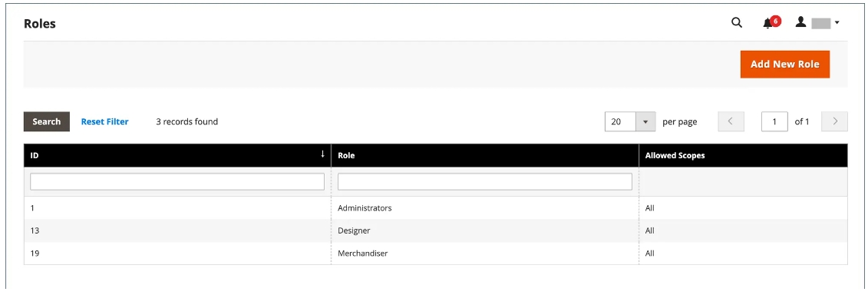Viewport: 868px width, 295px height.
Task: Focus the ID filter input field
Action: [177, 182]
